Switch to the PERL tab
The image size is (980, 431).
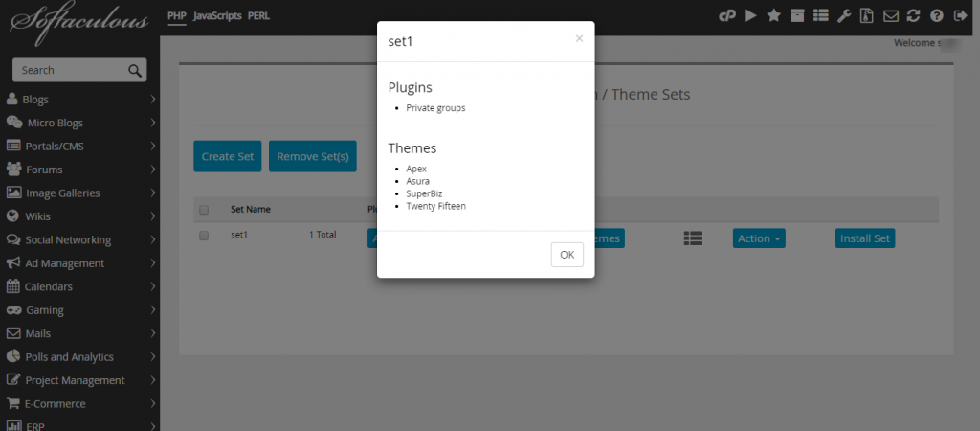[x=258, y=16]
